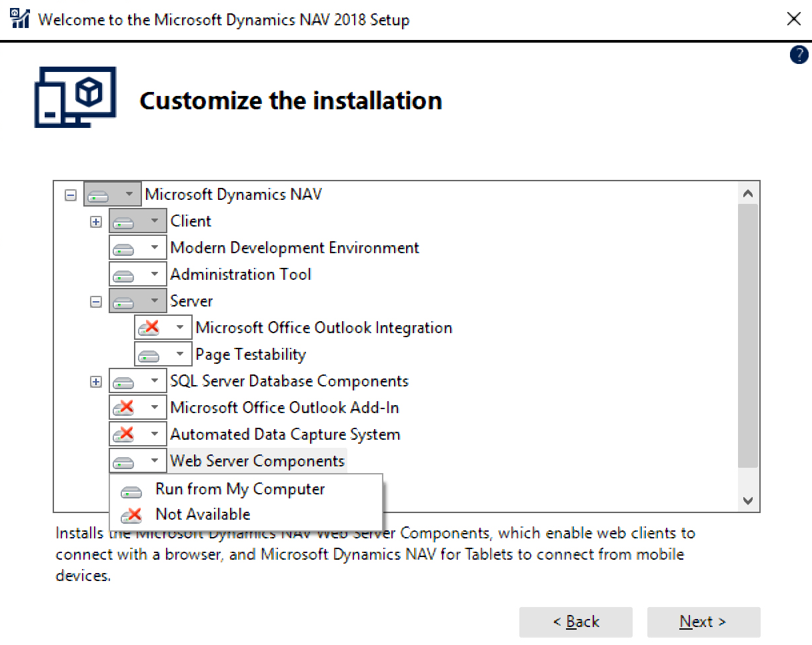
Task: Select the Page Testability label
Action: pyautogui.click(x=251, y=354)
